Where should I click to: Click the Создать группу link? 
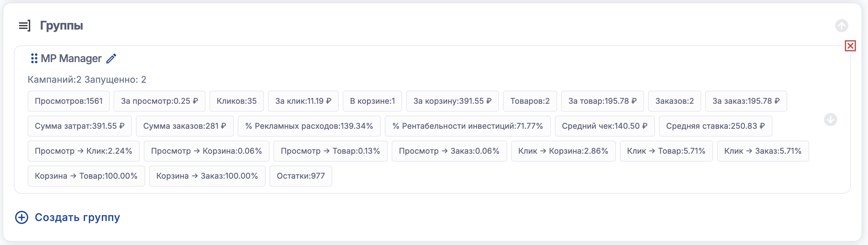(77, 217)
